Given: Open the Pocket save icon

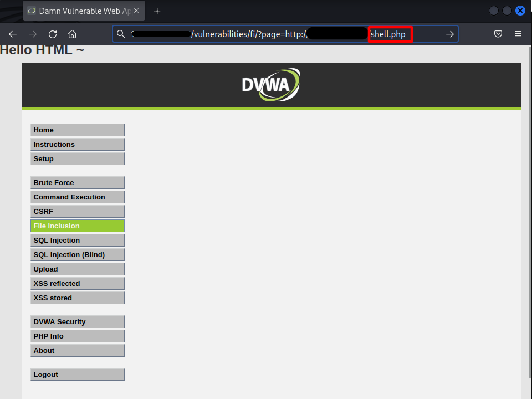Looking at the screenshot, I should click(x=498, y=34).
